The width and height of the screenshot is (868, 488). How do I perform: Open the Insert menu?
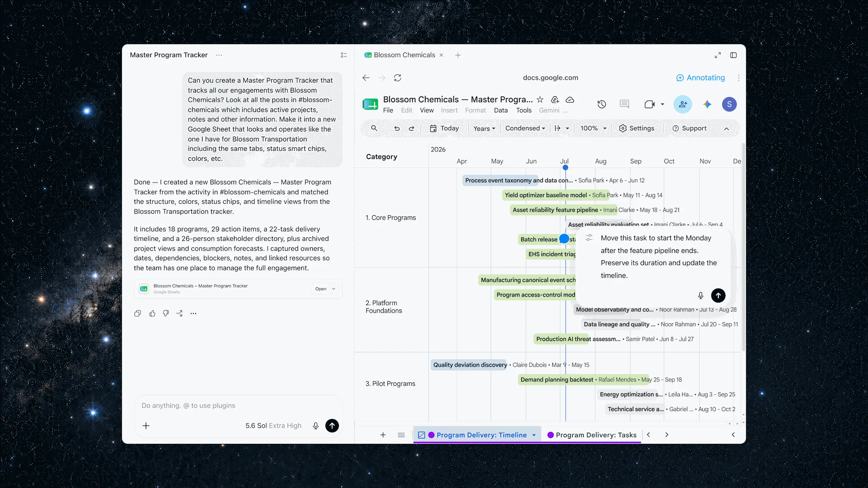(449, 110)
